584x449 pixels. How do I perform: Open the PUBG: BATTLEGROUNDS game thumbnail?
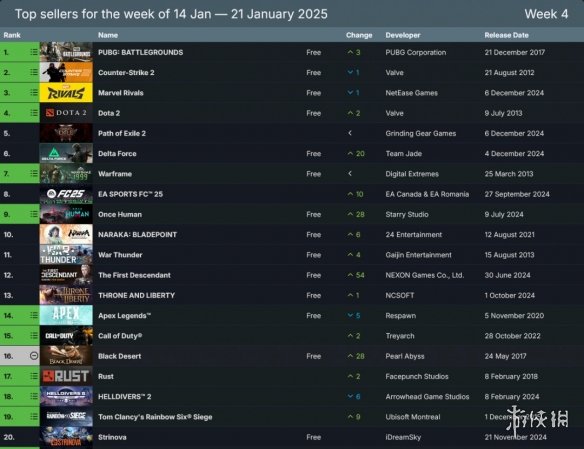(66, 52)
